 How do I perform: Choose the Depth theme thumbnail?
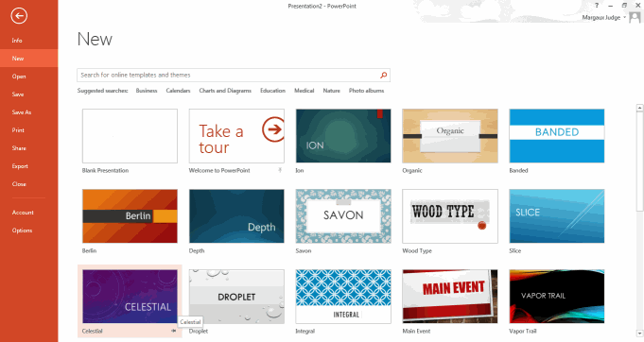(x=236, y=216)
